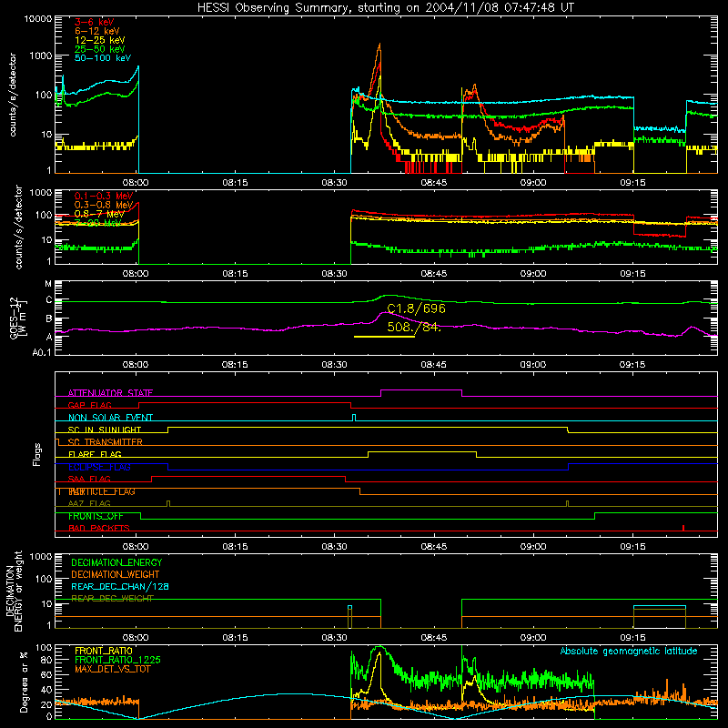728x728 pixels.
Task: Select the SC_IN_SUNLIGHT flag label
Action: coord(105,430)
